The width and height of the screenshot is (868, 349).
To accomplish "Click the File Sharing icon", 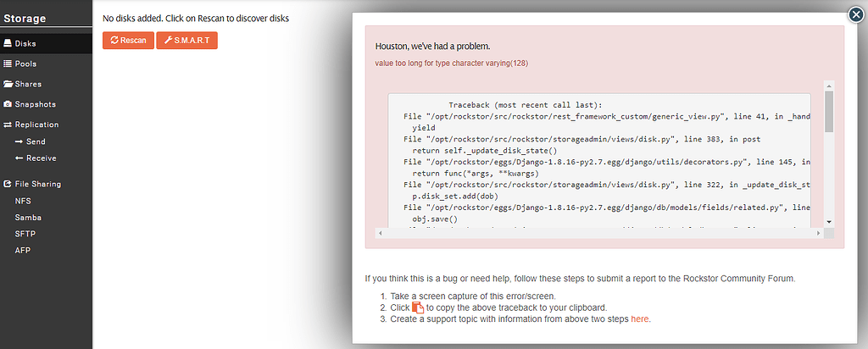I will [8, 184].
